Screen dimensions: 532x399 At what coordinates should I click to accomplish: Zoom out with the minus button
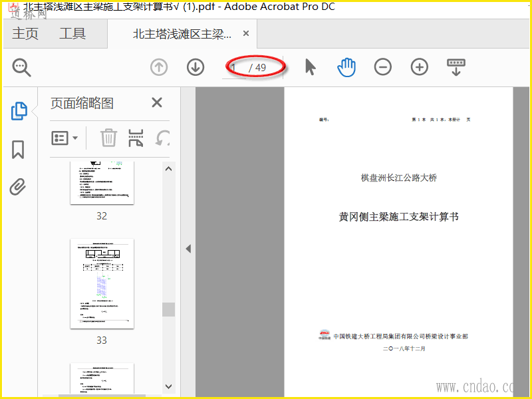point(383,67)
